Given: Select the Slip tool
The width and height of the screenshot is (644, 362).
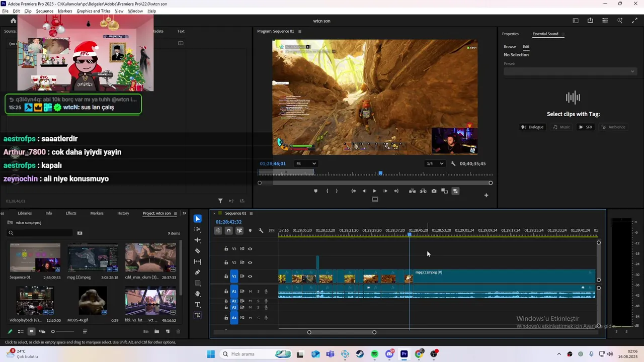Looking at the screenshot, I should (198, 261).
